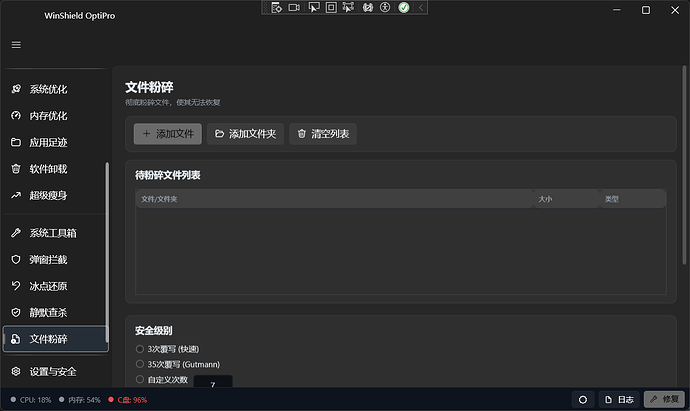This screenshot has width=690, height=411.
Task: Click the 修复 repair button
Action: (x=664, y=400)
